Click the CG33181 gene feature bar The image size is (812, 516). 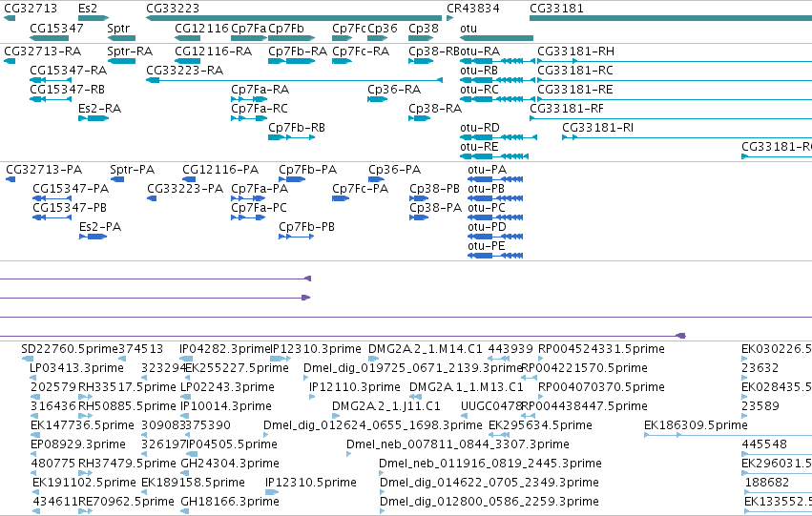coord(671,18)
